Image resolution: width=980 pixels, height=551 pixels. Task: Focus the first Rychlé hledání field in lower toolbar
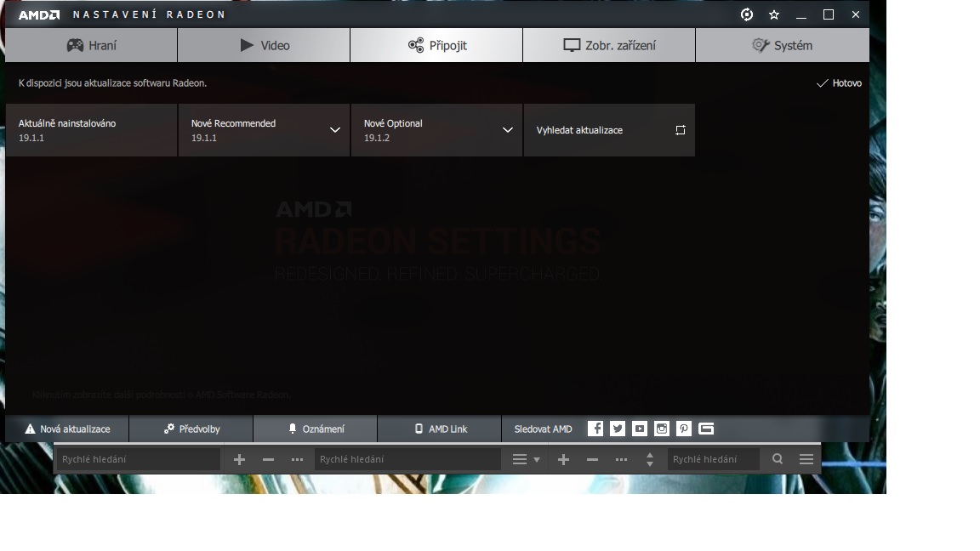tap(138, 459)
